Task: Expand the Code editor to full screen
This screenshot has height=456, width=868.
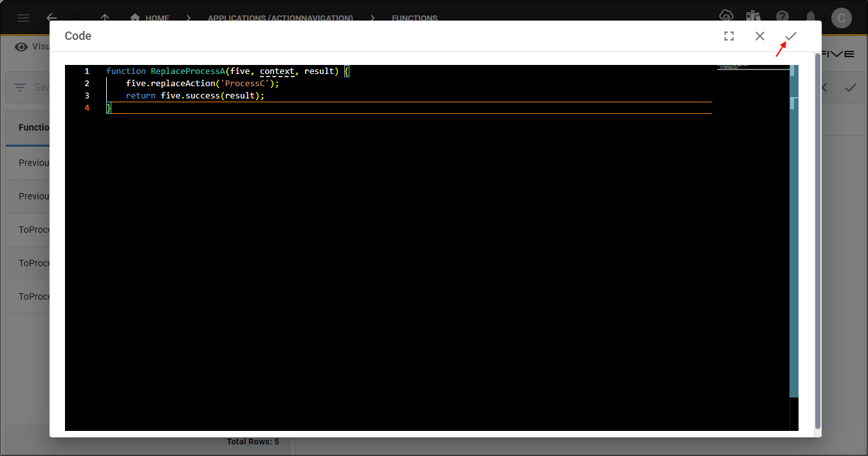Action: 729,36
